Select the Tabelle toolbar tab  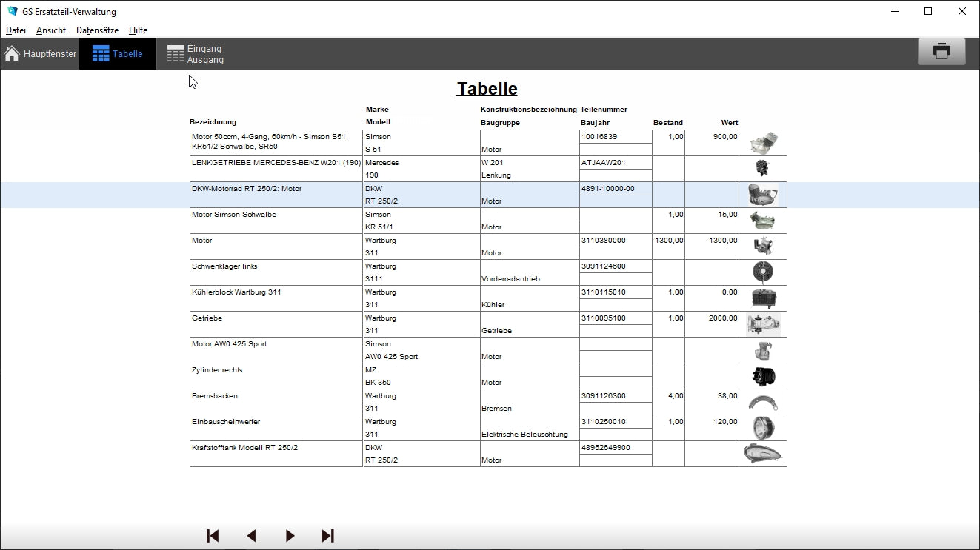coord(118,54)
